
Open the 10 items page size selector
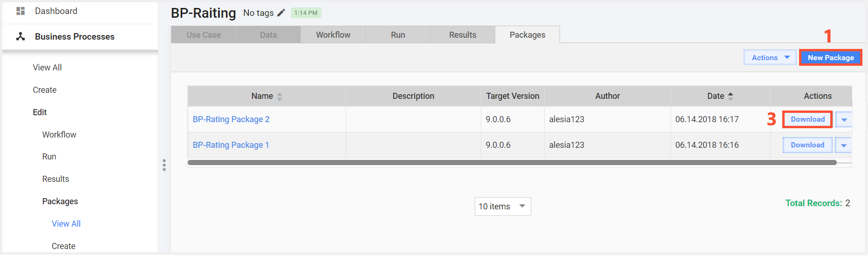[x=503, y=207]
